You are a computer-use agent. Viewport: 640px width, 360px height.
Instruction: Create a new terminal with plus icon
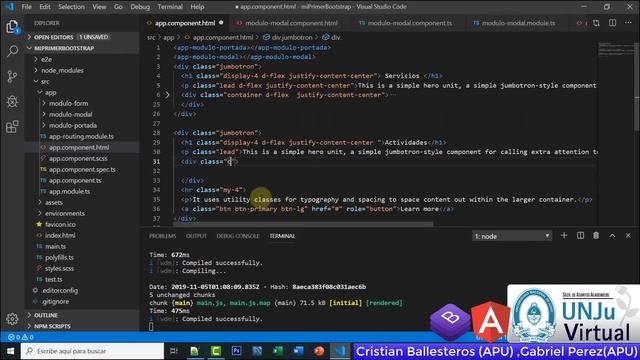click(x=564, y=236)
